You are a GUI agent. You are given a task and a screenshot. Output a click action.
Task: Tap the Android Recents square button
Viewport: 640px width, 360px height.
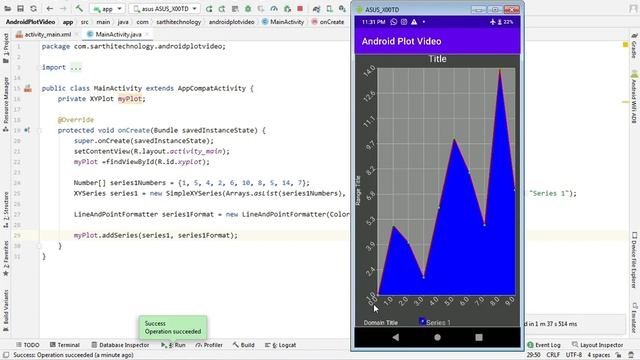click(x=479, y=337)
